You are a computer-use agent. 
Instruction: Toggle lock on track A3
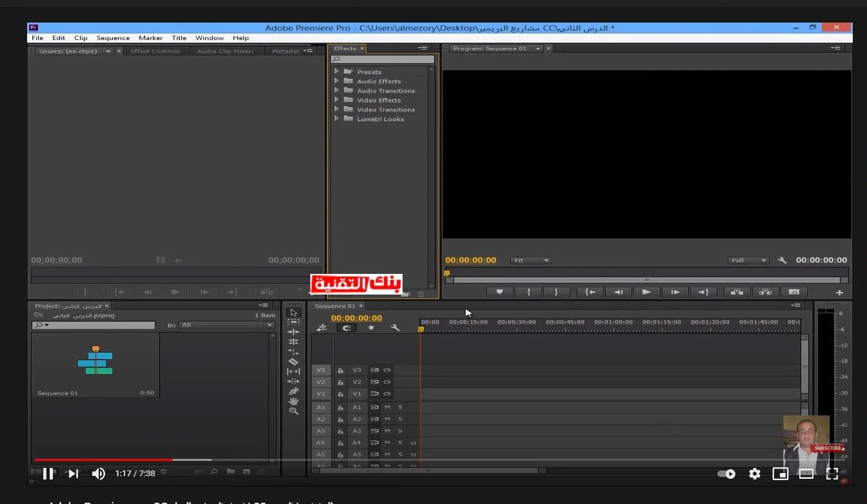pyautogui.click(x=340, y=431)
